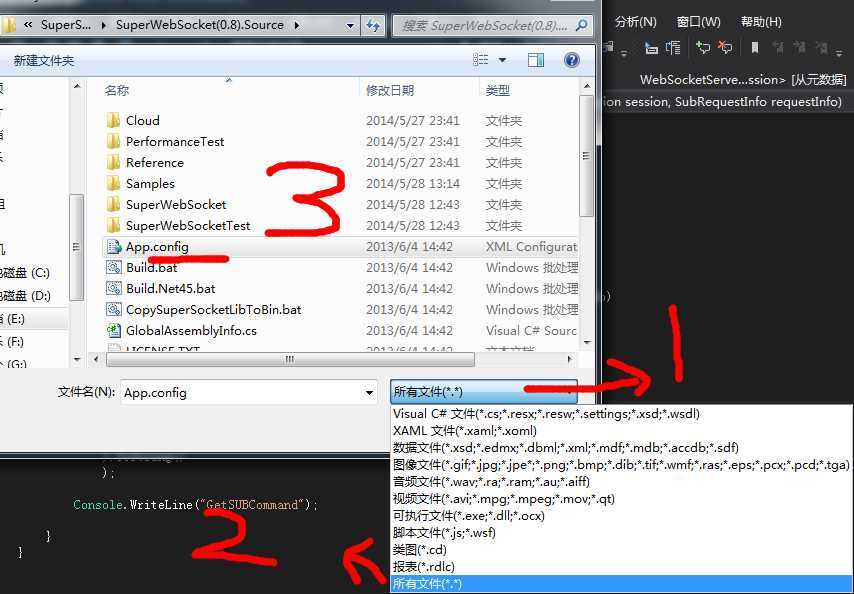
Task: Expand the path arrow after SuperWebSocket(0.8).Source
Action: pos(297,25)
